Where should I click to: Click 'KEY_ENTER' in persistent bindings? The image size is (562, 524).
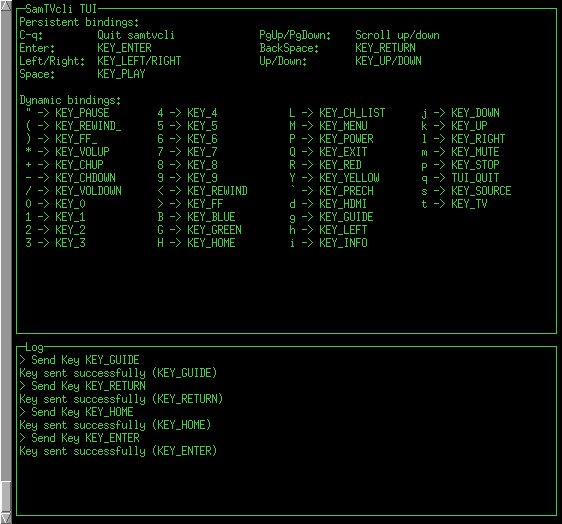click(x=124, y=48)
